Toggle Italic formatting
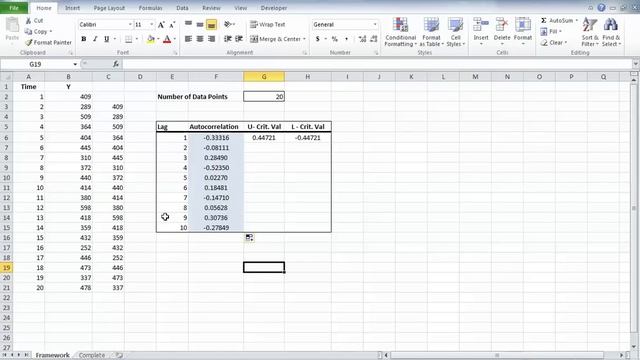The height and width of the screenshot is (360, 640). click(95, 39)
